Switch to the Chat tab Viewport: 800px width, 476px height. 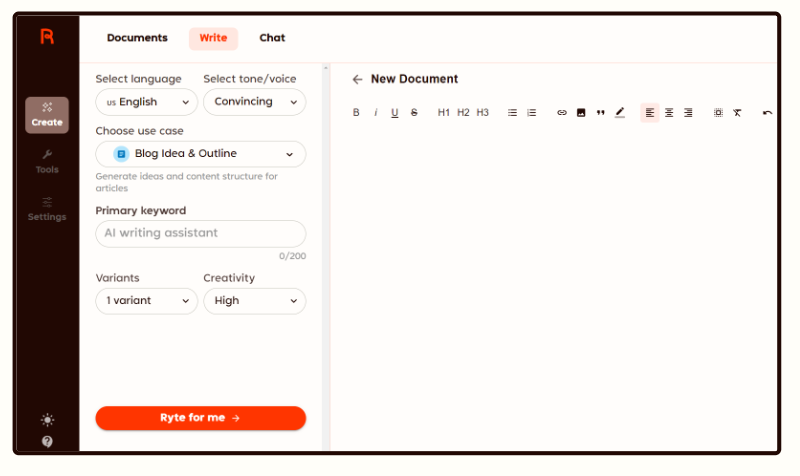coord(272,38)
